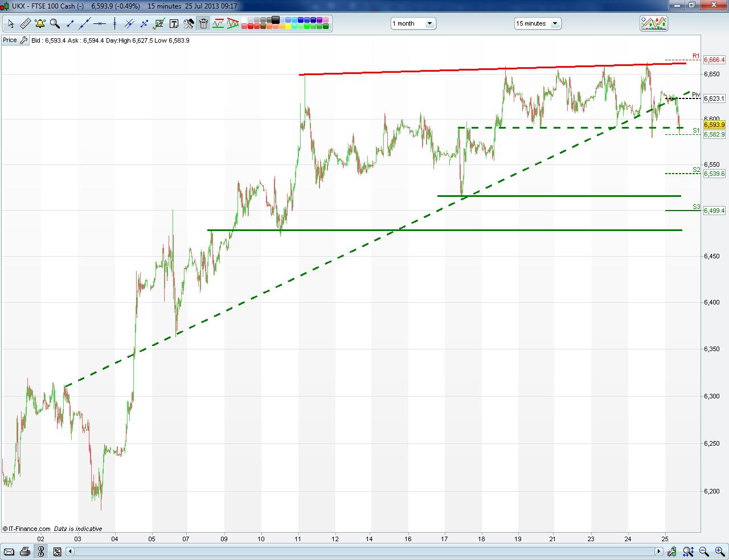Click the horizontal scrollbar left arrow
This screenshot has height=560, width=729.
point(71,551)
